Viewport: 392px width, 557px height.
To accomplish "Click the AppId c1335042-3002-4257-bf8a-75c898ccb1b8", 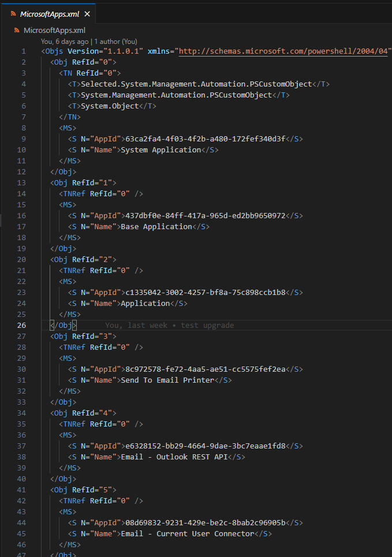I will pyautogui.click(x=206, y=293).
